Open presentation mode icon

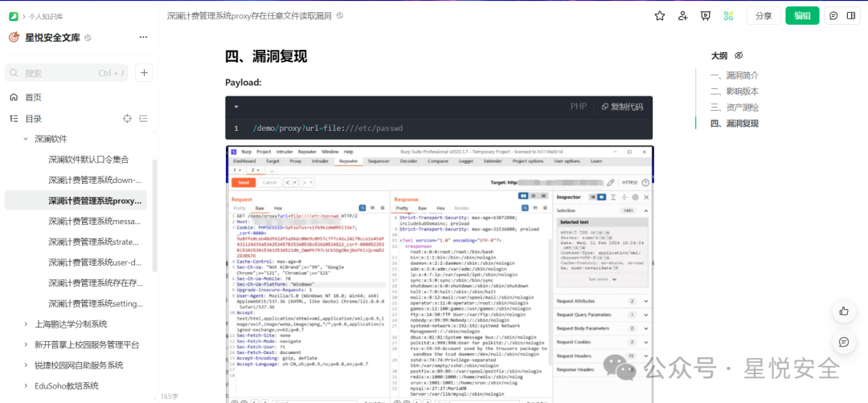(706, 16)
